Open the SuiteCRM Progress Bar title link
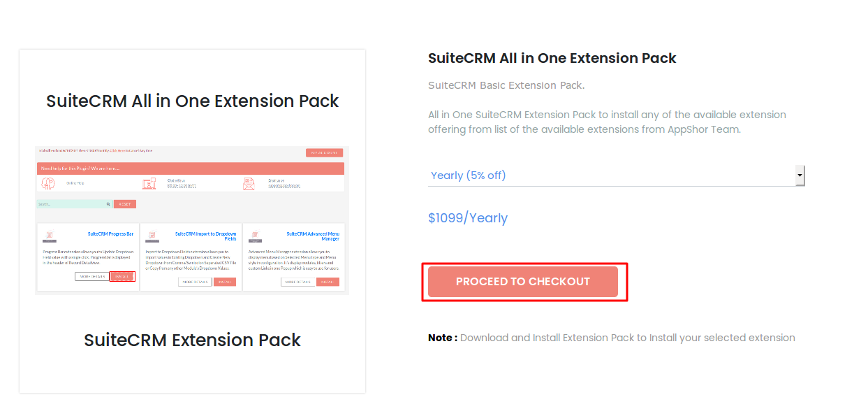 110,234
